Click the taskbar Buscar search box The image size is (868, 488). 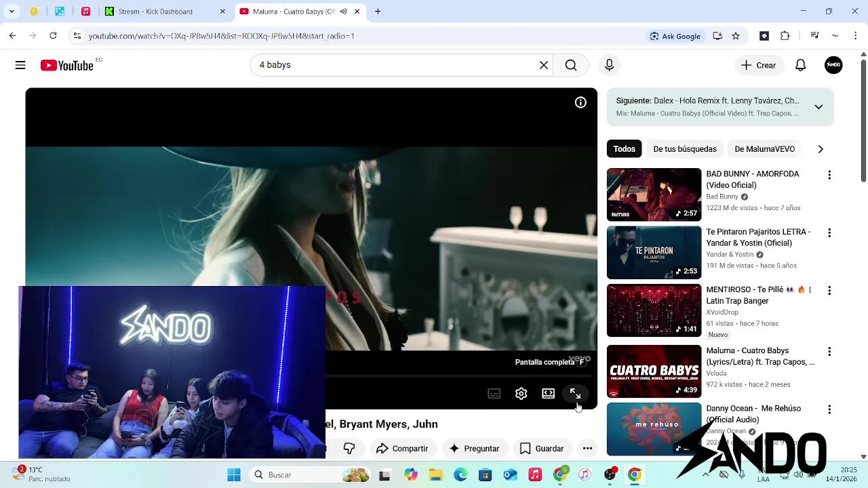click(310, 475)
